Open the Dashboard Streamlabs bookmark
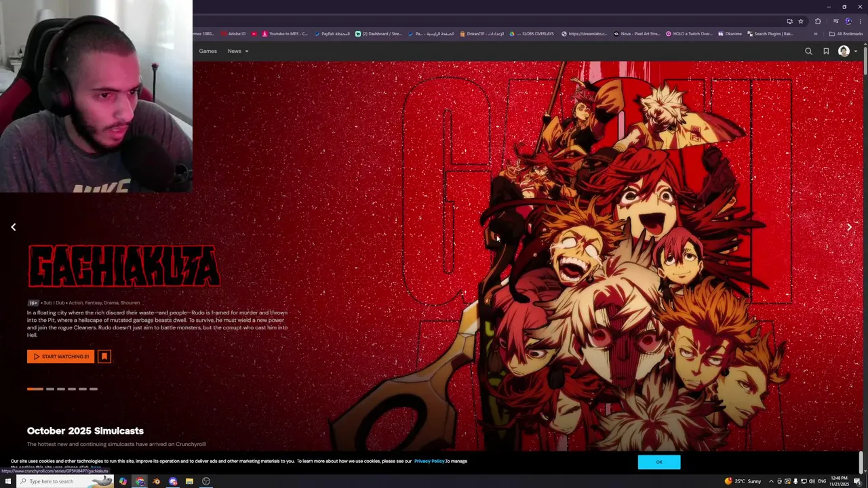868x488 pixels. click(378, 34)
